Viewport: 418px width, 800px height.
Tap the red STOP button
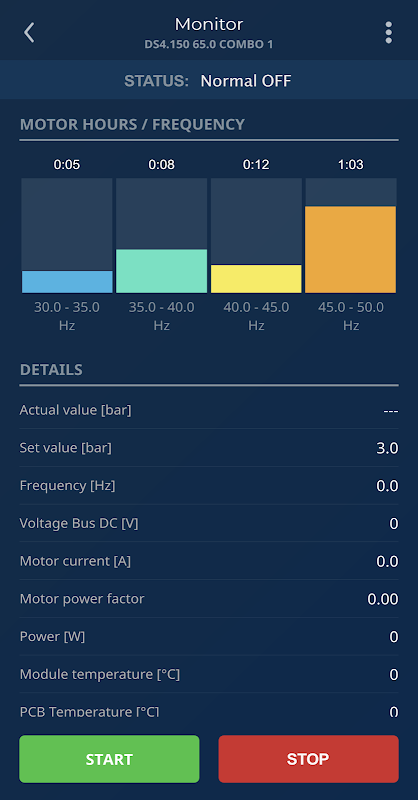[x=308, y=759]
